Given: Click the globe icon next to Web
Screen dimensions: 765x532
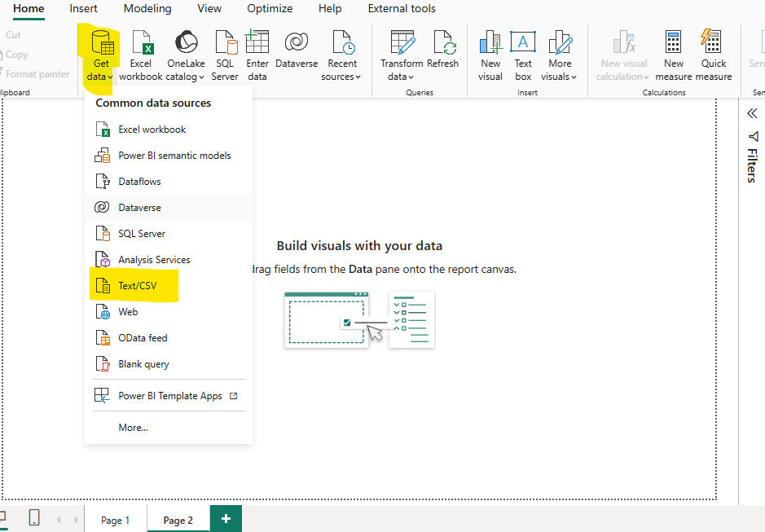Looking at the screenshot, I should click(x=103, y=312).
